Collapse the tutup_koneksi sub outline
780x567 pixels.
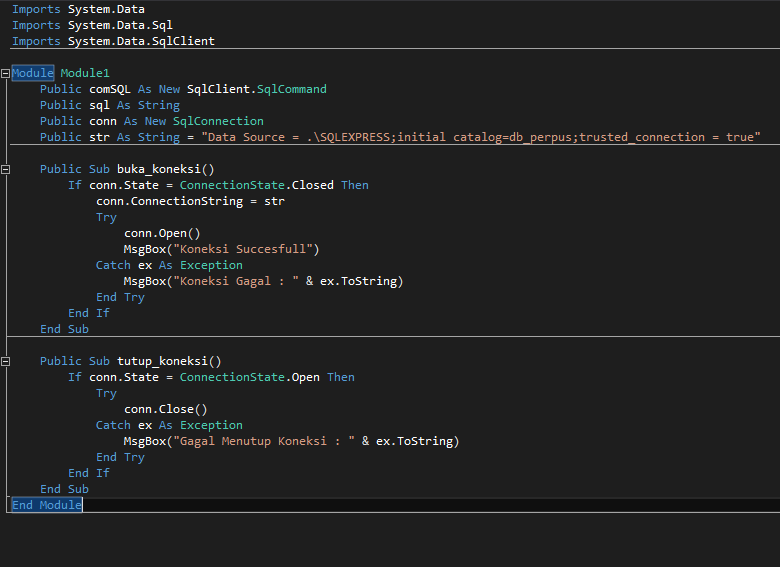tap(5, 362)
